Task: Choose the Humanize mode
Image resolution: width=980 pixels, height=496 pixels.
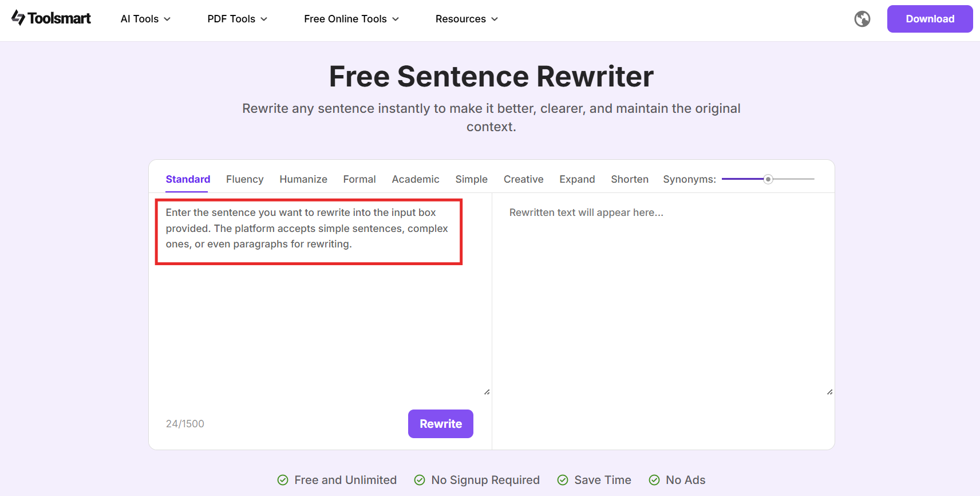Action: (x=303, y=179)
